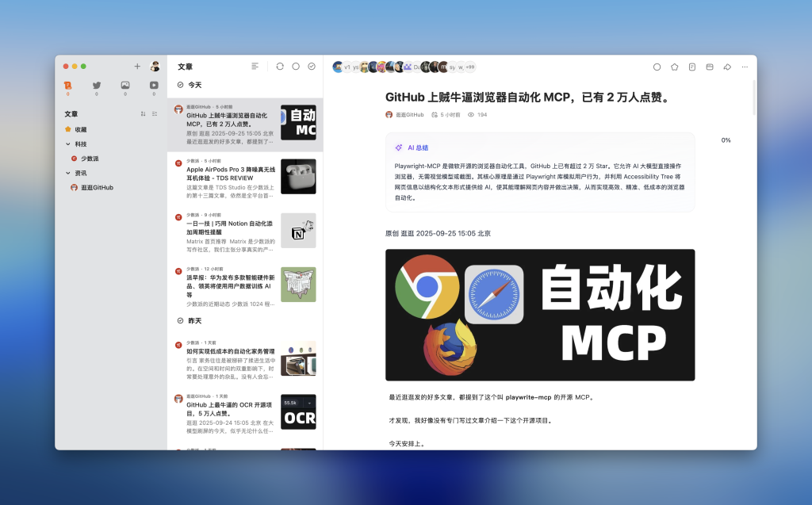Click the 派早报 newspaper thumbnail
The width and height of the screenshot is (812, 505).
(298, 285)
